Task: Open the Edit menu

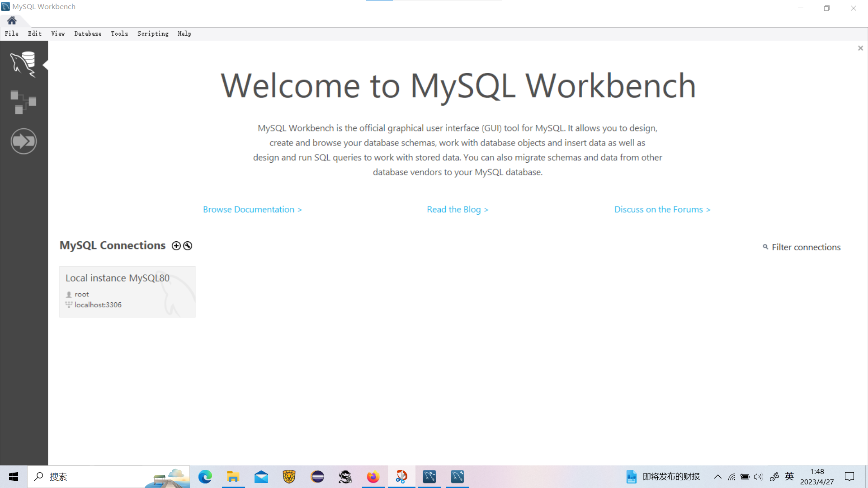Action: (35, 33)
